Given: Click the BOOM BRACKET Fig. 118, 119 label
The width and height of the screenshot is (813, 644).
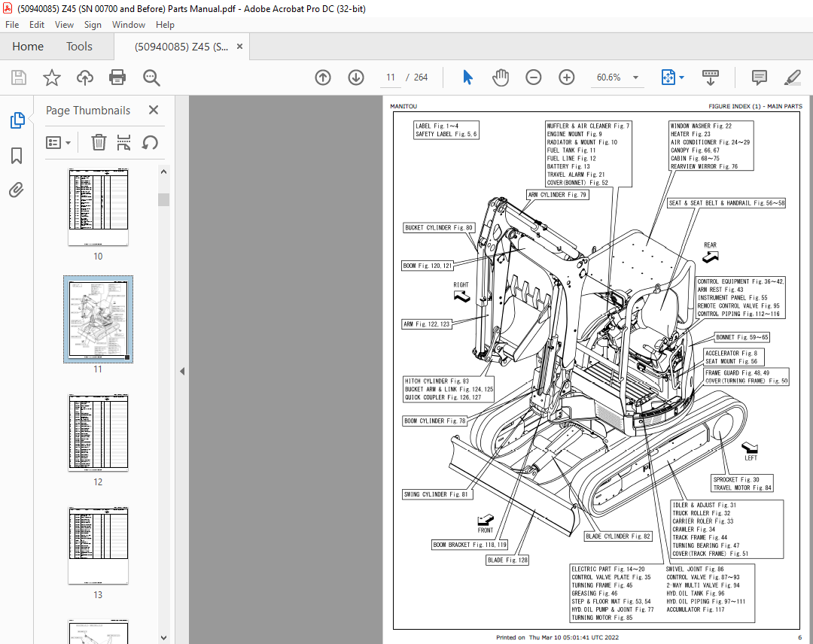Looking at the screenshot, I should (470, 545).
